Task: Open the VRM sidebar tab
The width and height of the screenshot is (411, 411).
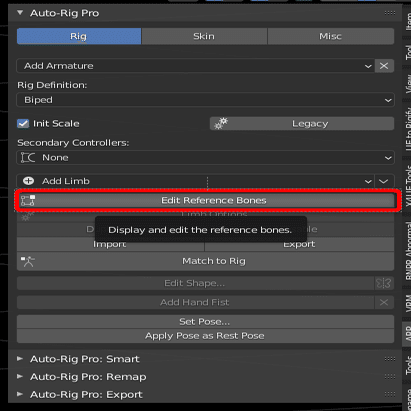Action: pos(407,303)
